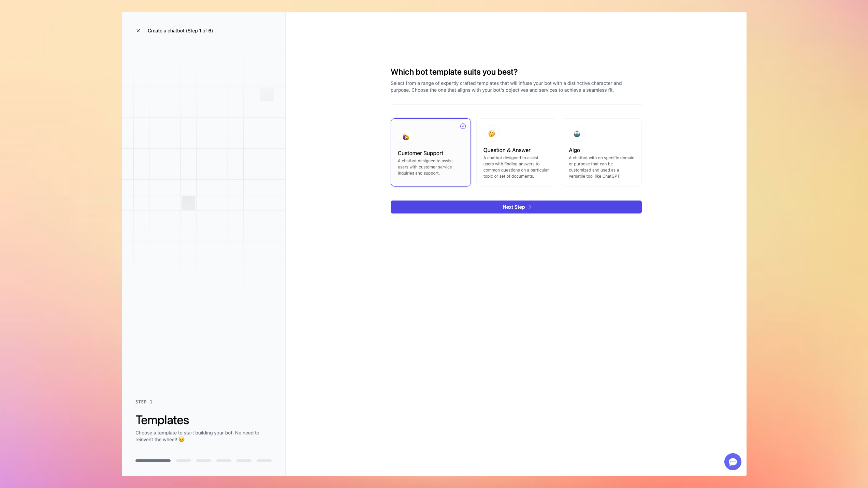Click the Next Step button
This screenshot has width=868, height=488.
(516, 207)
